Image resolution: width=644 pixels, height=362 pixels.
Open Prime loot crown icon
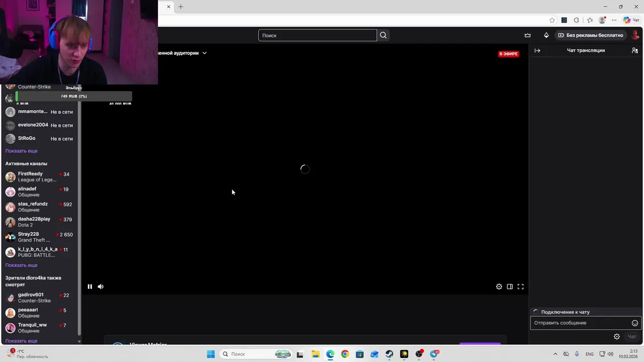[x=527, y=35]
